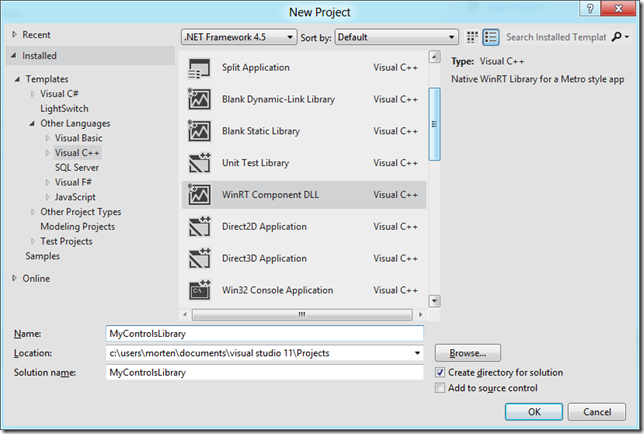Expand the JavaScript node arrow

pyautogui.click(x=48, y=197)
